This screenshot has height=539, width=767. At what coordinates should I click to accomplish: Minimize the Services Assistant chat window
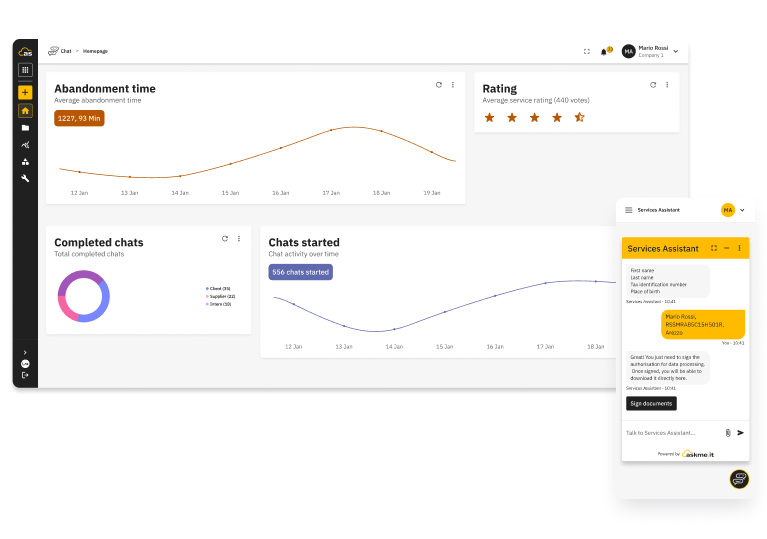click(727, 248)
